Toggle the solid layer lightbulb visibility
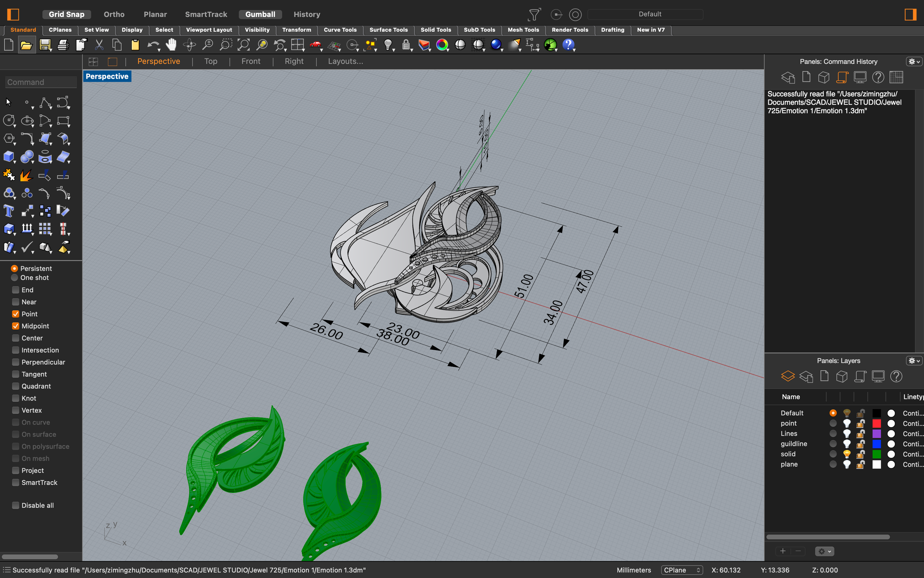The height and width of the screenshot is (578, 924). pos(846,454)
